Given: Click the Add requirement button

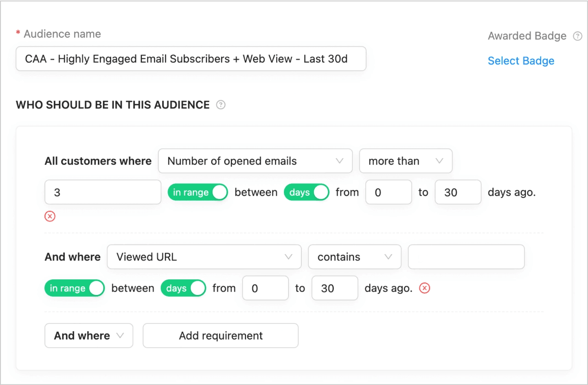Looking at the screenshot, I should [x=220, y=336].
